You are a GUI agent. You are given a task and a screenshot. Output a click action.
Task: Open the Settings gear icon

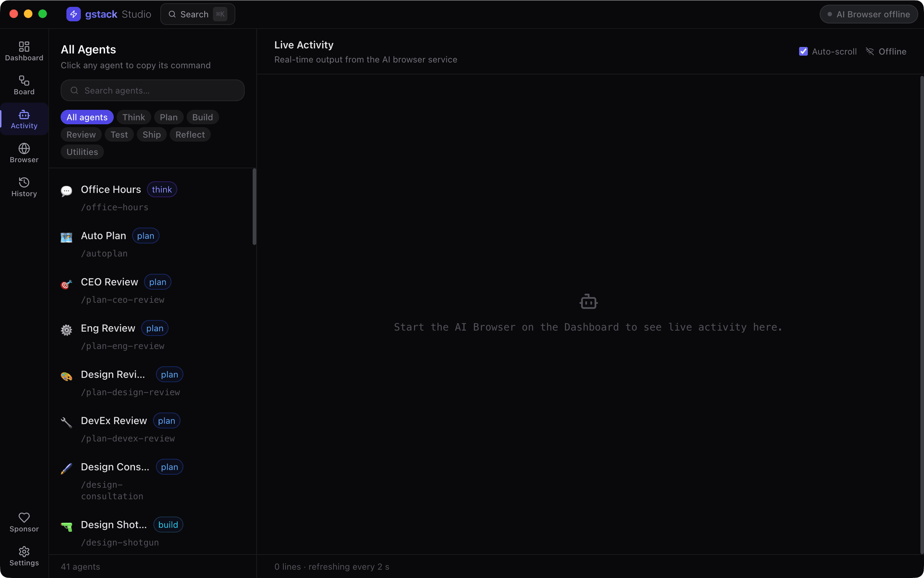coord(24,552)
